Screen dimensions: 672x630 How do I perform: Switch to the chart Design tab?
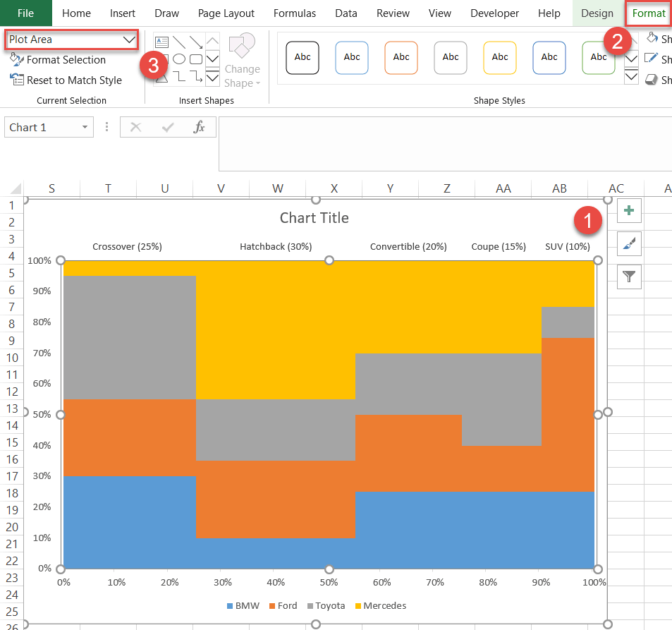pyautogui.click(x=597, y=13)
